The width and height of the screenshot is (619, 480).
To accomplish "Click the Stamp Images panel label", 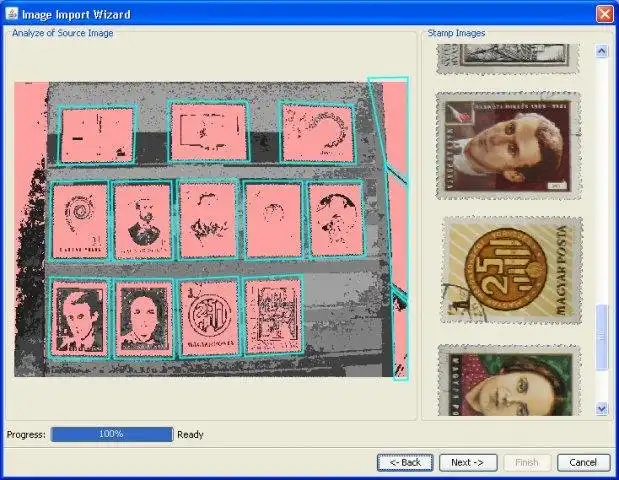I will coord(456,33).
